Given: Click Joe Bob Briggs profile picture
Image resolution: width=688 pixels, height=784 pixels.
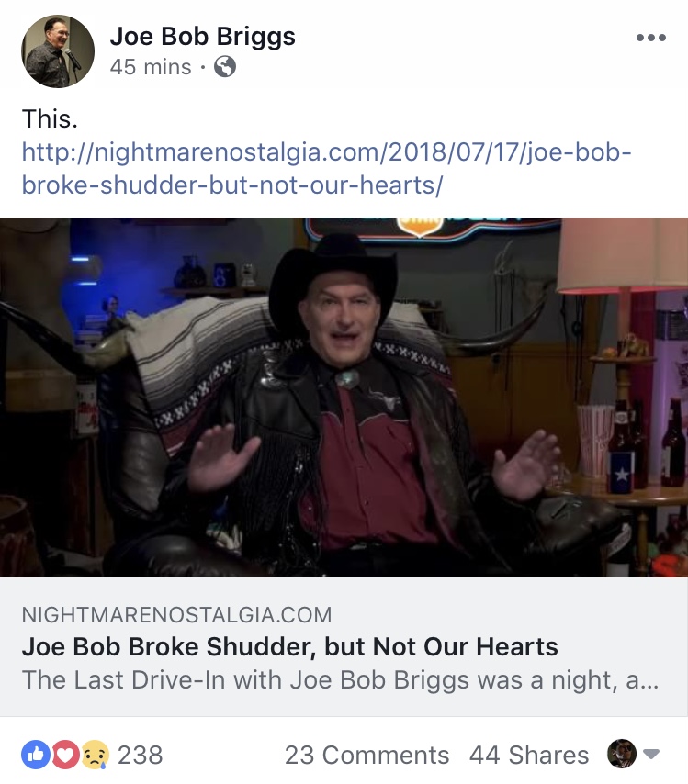Looking at the screenshot, I should (x=58, y=51).
